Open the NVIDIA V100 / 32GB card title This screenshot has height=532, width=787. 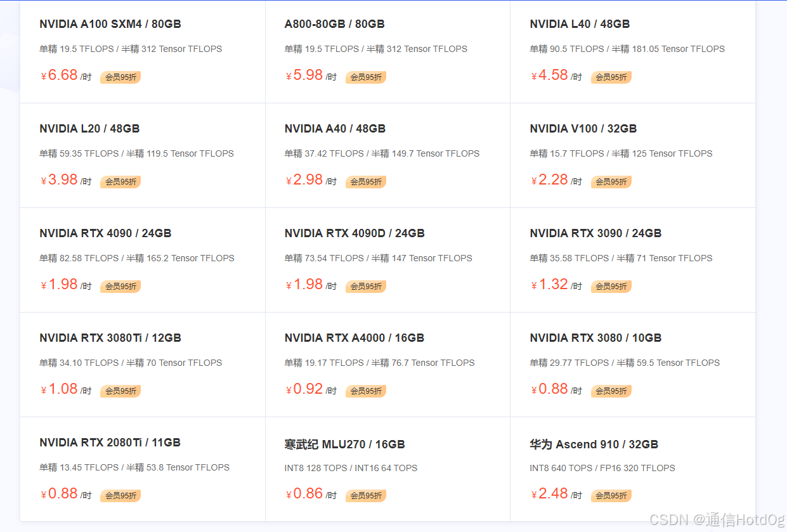click(583, 129)
